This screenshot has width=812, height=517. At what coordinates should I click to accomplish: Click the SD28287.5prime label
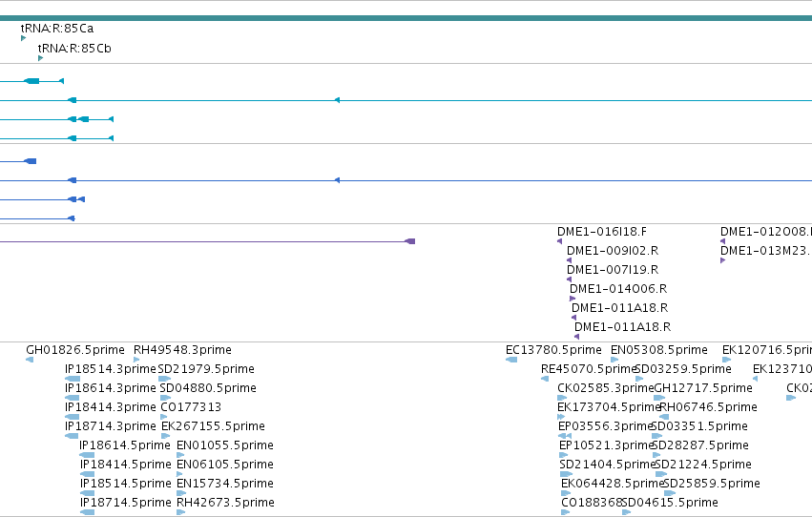pyautogui.click(x=700, y=445)
